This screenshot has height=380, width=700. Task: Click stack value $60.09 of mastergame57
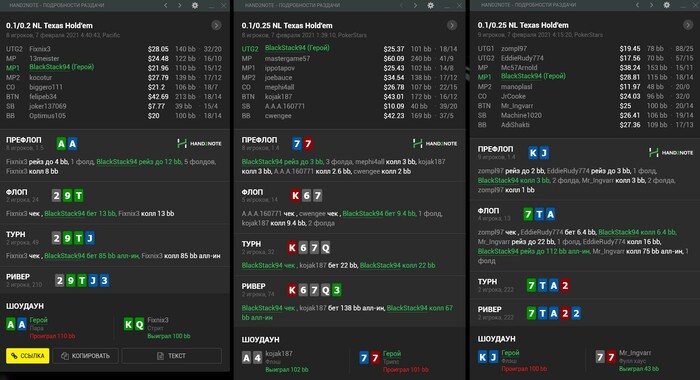(x=394, y=58)
